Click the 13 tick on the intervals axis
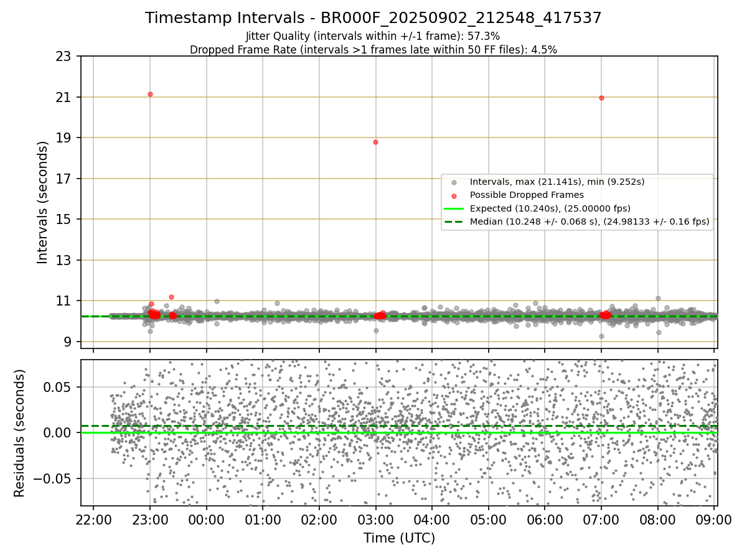This screenshot has width=747, height=560. (64, 260)
